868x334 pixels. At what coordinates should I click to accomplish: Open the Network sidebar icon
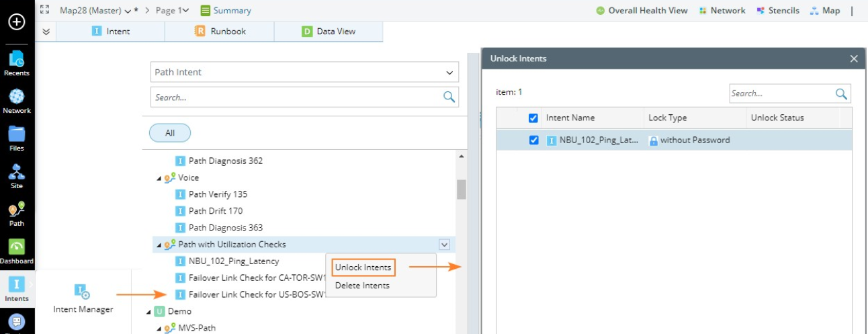pyautogui.click(x=17, y=100)
